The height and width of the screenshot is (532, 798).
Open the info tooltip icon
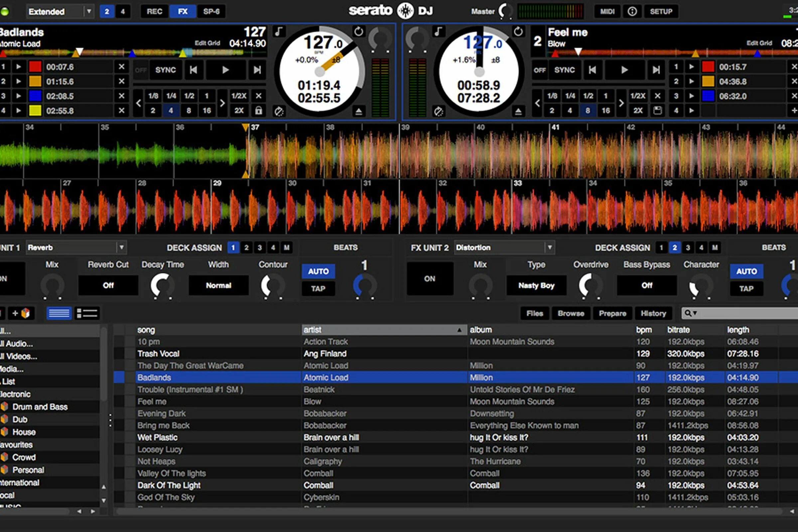(632, 12)
